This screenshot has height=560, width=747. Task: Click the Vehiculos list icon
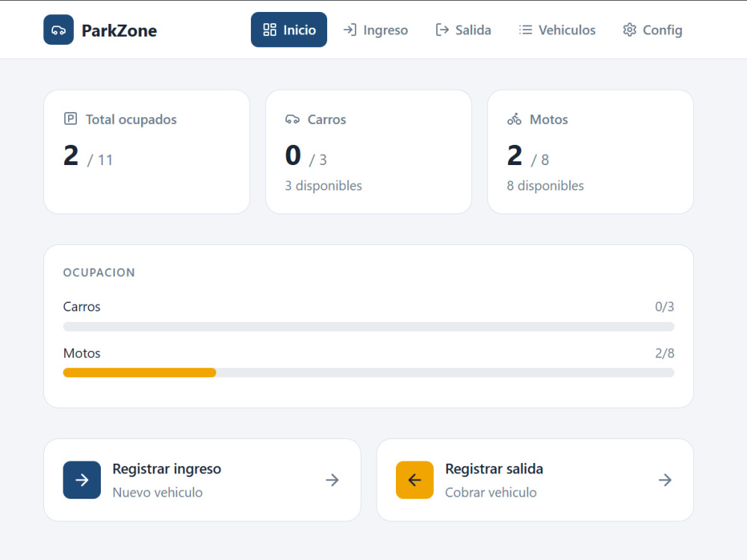tap(525, 30)
